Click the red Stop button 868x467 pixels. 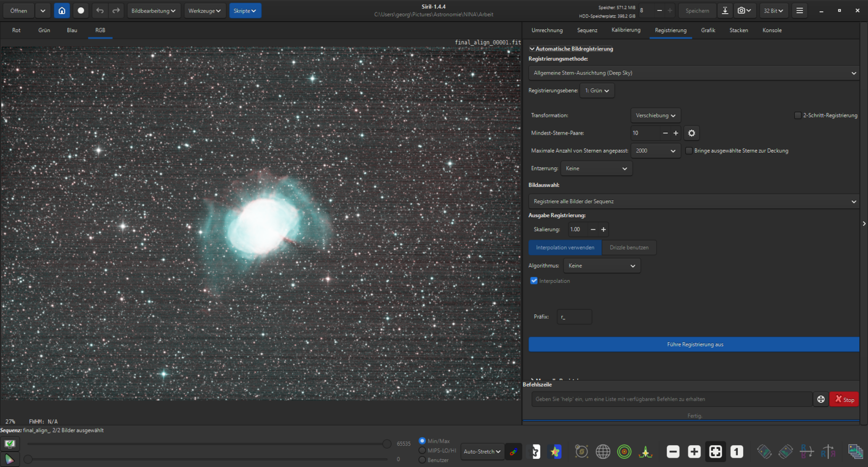(844, 399)
